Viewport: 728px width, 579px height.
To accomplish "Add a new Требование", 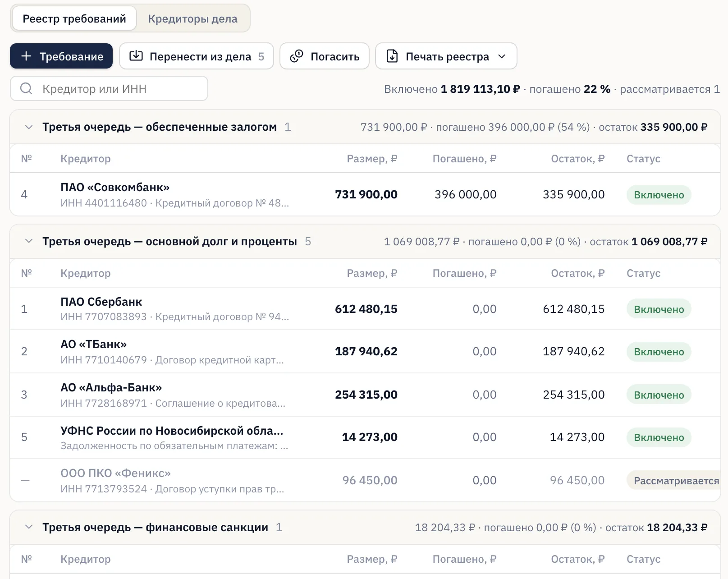I will click(x=61, y=56).
